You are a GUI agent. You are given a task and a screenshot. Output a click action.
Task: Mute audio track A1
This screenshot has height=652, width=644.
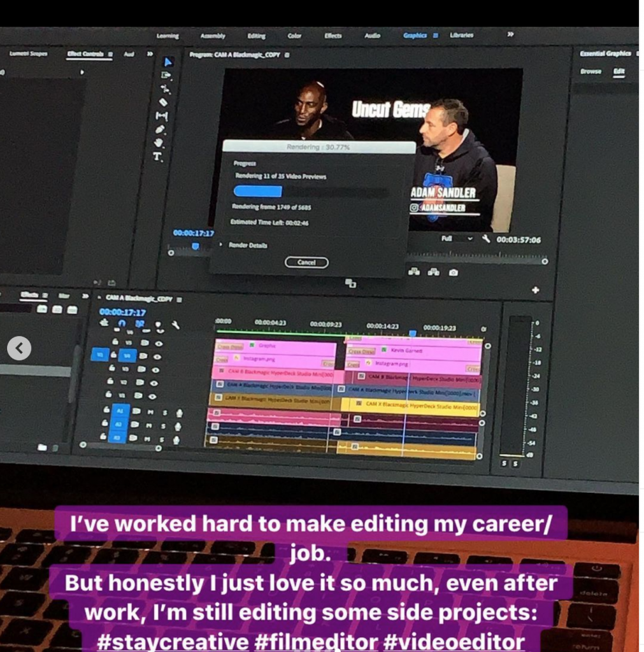coord(150,412)
